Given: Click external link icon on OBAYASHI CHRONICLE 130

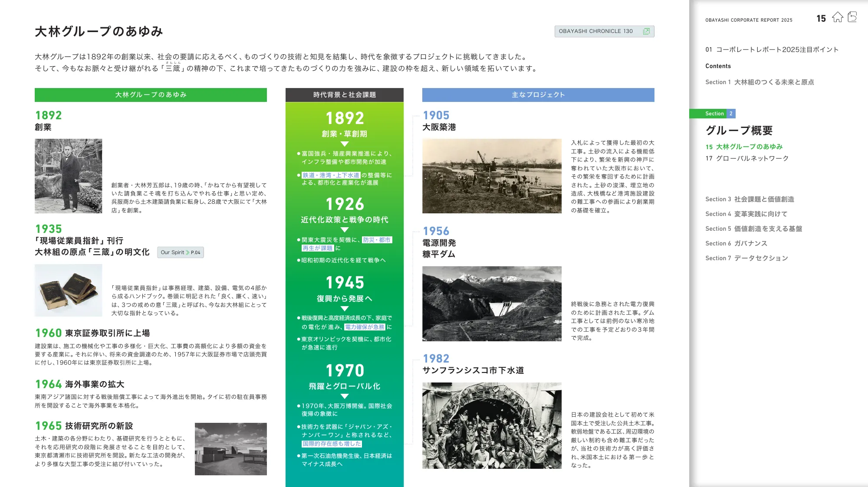Looking at the screenshot, I should coord(646,31).
